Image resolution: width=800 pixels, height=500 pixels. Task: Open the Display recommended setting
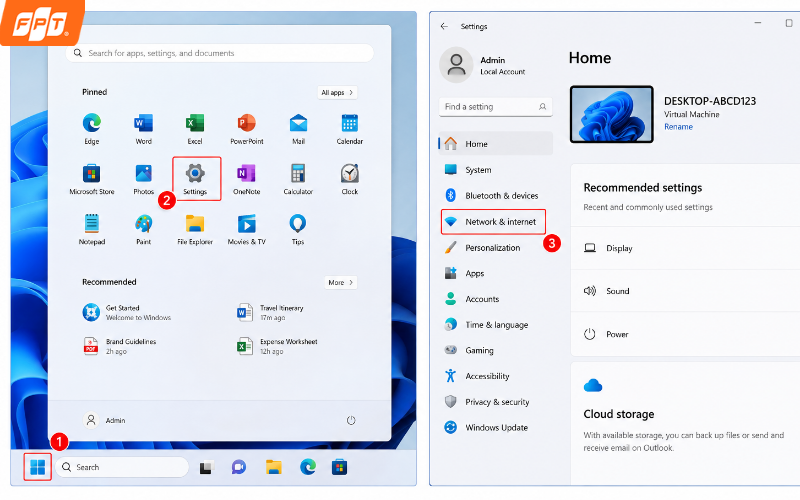click(685, 248)
